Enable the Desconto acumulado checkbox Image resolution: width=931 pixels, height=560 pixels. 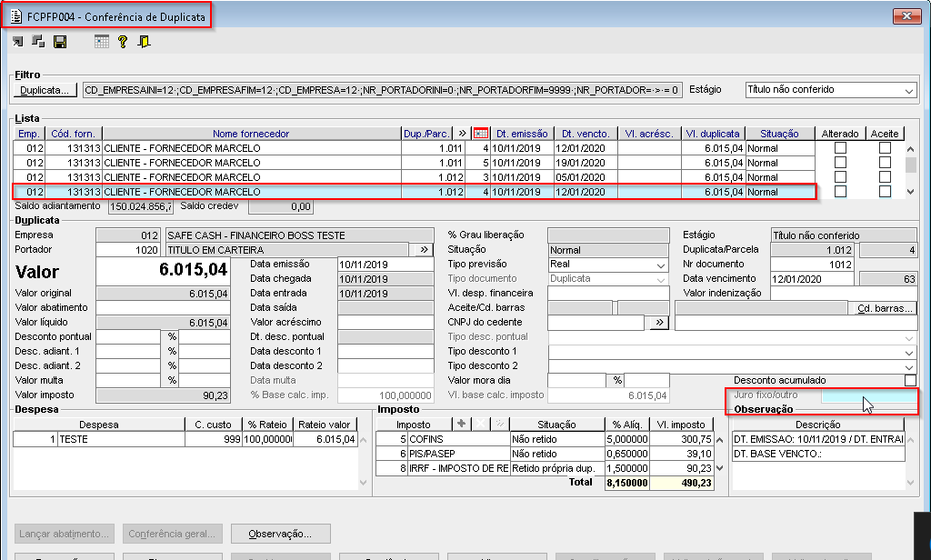pyautogui.click(x=910, y=380)
